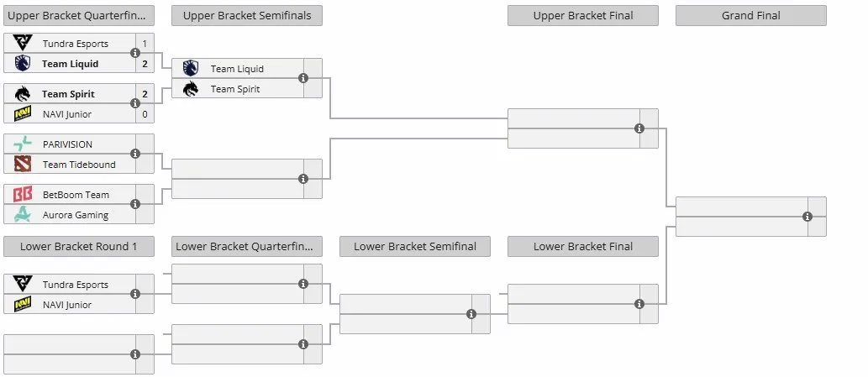This screenshot has width=868, height=377.
Task: Click Team Spirit name in the quarterfinals
Action: point(68,94)
